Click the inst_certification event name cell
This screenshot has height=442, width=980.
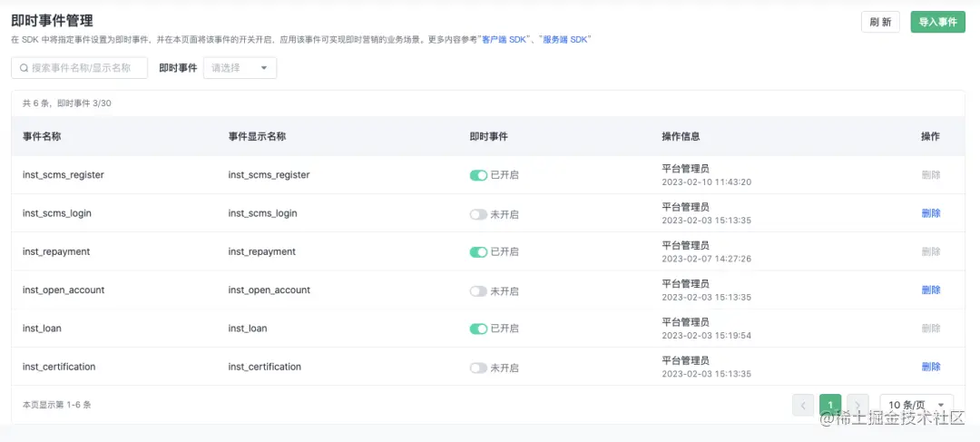coord(59,367)
